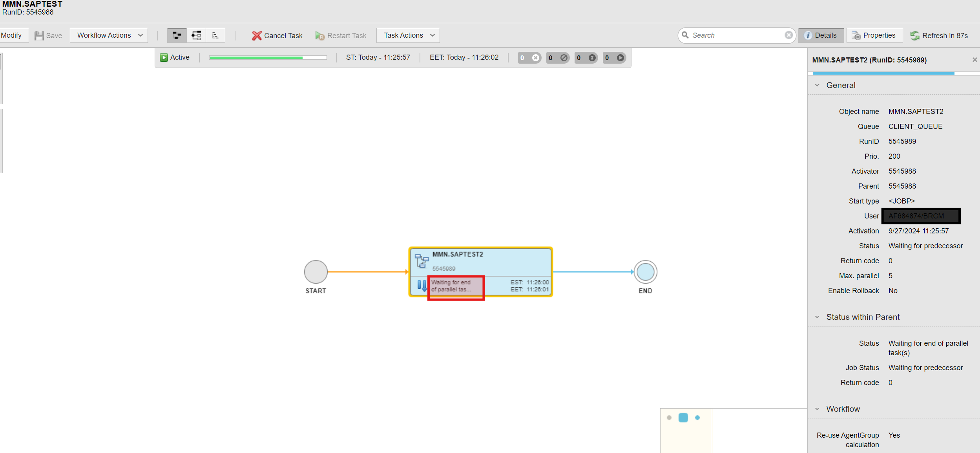980x453 pixels.
Task: Click the Modify button
Action: [x=11, y=35]
